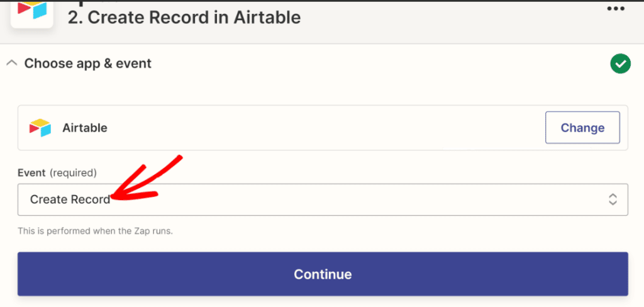Click the step title "2. Create Record in Airtable"
The image size is (644, 307).
pos(184,17)
